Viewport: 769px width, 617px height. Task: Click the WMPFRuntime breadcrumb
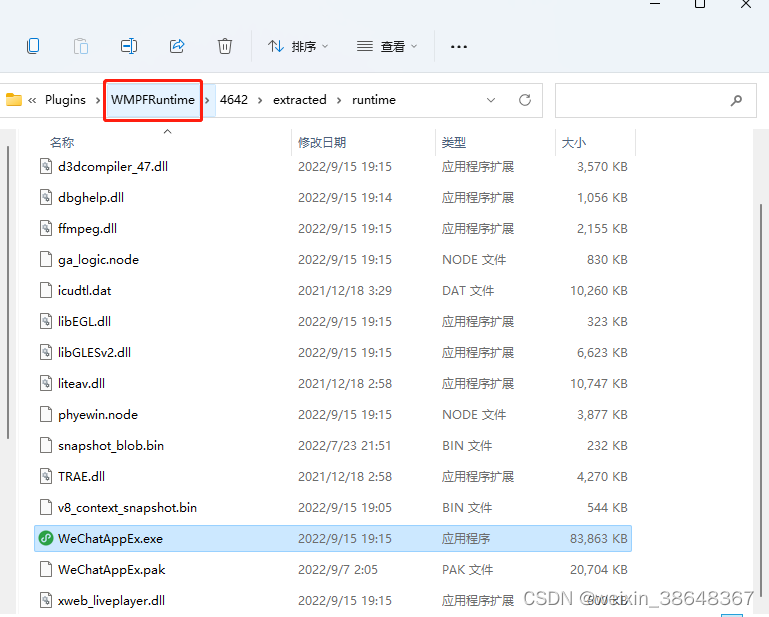(x=153, y=100)
